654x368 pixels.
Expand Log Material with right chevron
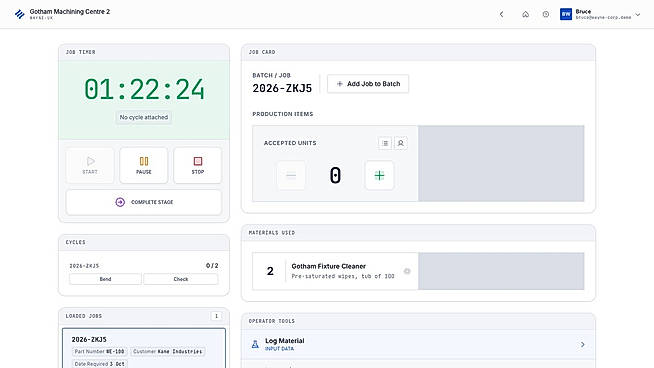click(583, 344)
